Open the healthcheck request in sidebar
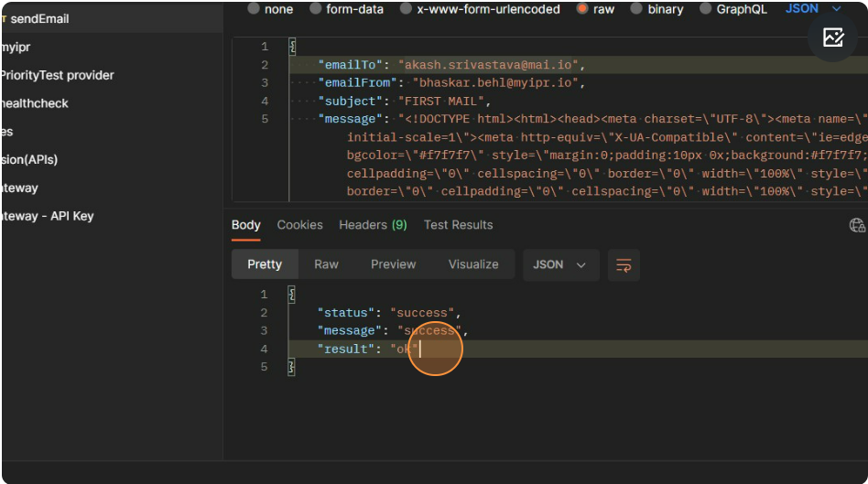 35,103
